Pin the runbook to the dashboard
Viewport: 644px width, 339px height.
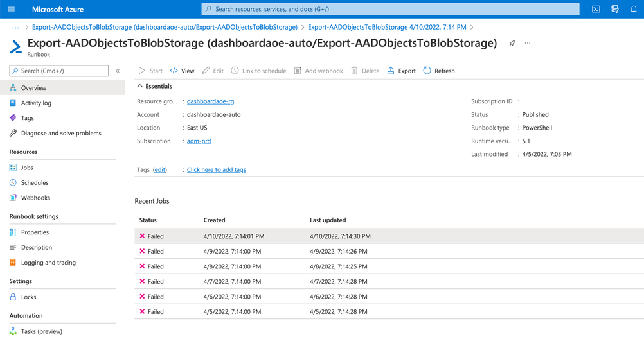click(512, 43)
